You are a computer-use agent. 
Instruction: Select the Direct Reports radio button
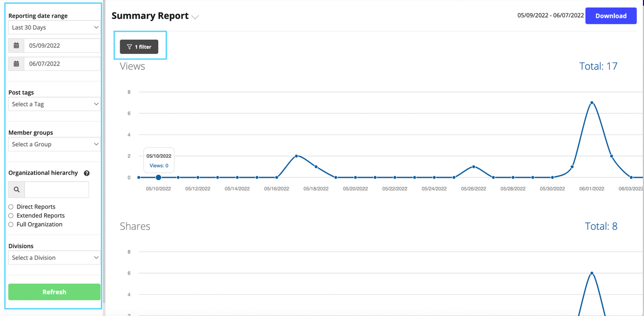(11, 207)
